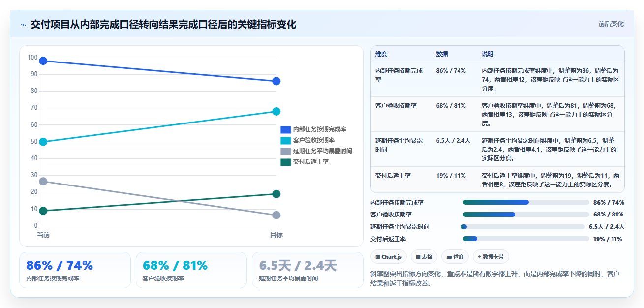
Task: Click the lightning icon beside the title
Action: click(x=23, y=25)
